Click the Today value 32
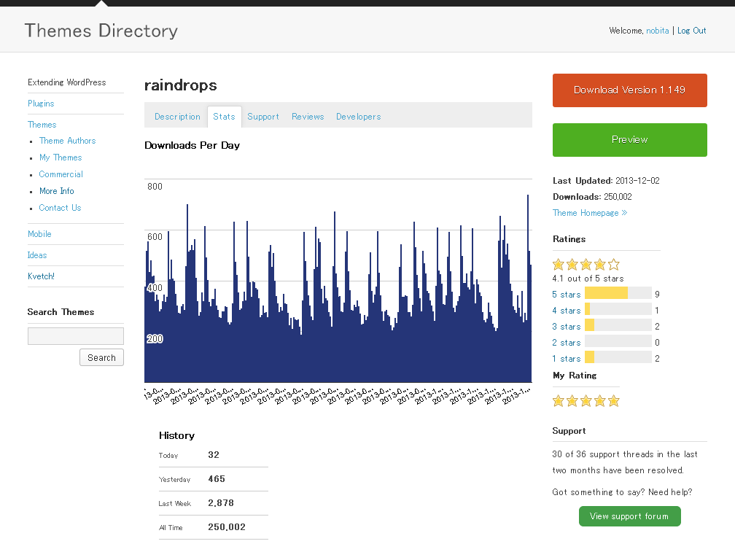735x560 pixels. pyautogui.click(x=213, y=455)
